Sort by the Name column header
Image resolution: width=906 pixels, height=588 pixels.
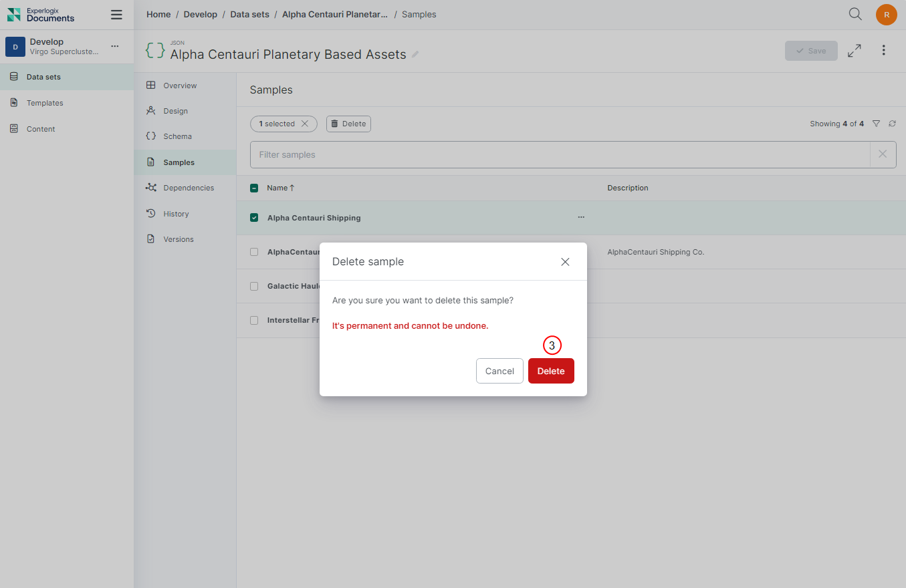[277, 188]
